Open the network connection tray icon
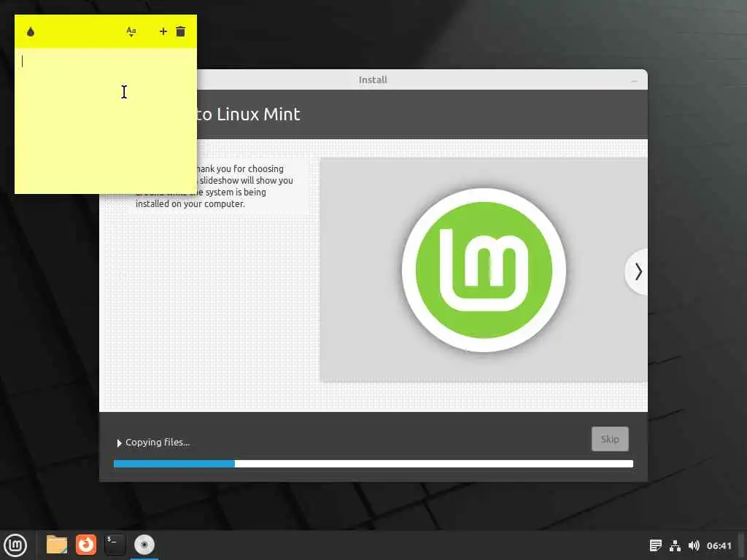The height and width of the screenshot is (560, 747). 675,545
